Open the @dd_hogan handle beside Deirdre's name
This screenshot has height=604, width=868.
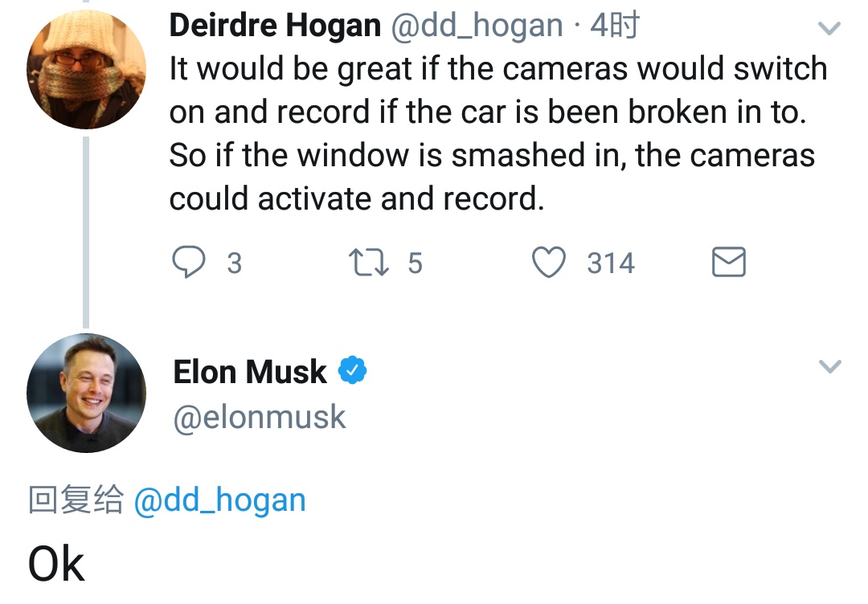click(x=477, y=26)
